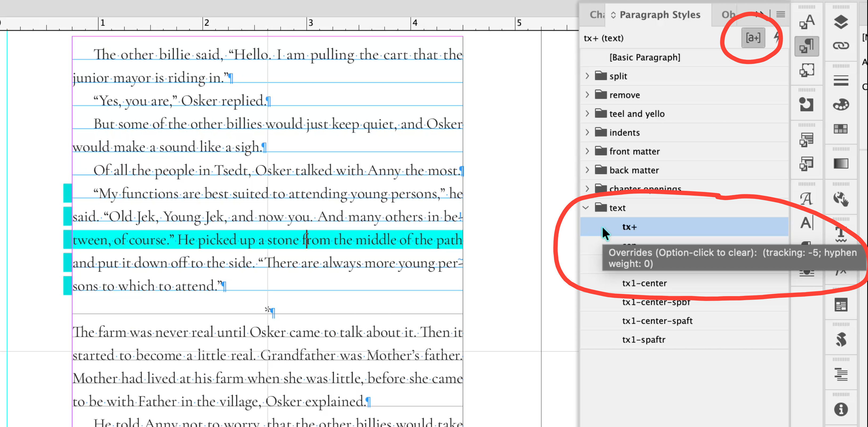868x427 pixels.
Task: Expand the split style group
Action: [x=587, y=76]
